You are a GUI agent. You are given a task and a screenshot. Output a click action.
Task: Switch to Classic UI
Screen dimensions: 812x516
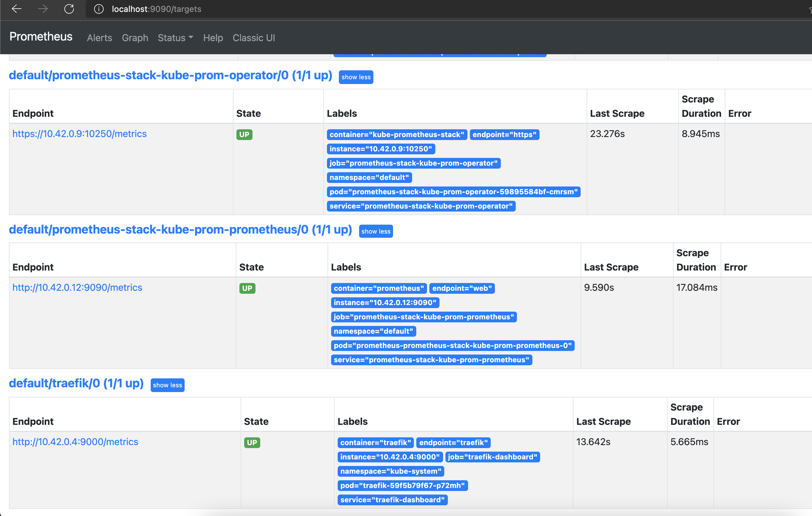pos(254,38)
